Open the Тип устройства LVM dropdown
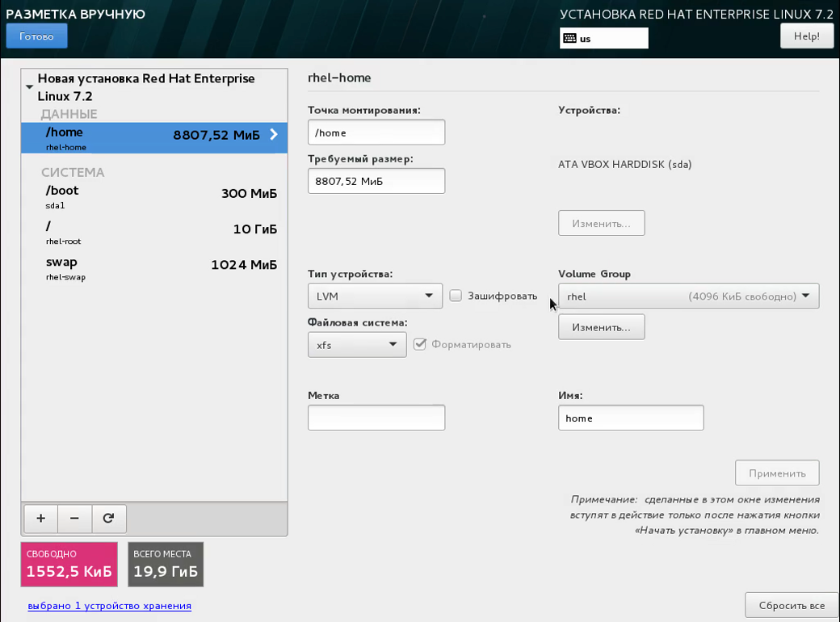The image size is (840, 622). point(375,296)
